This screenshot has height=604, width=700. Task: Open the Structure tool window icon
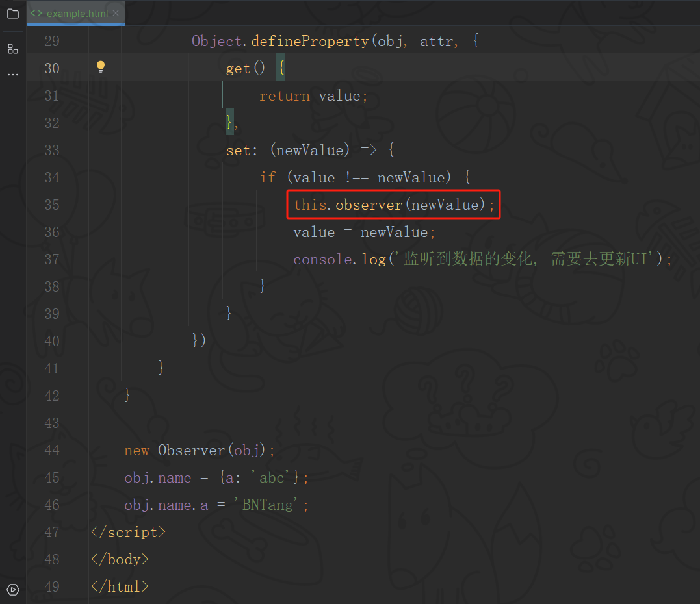pos(13,49)
